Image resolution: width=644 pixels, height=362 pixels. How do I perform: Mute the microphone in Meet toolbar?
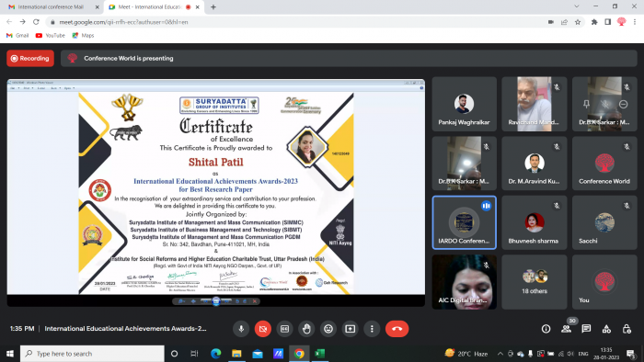click(x=241, y=329)
